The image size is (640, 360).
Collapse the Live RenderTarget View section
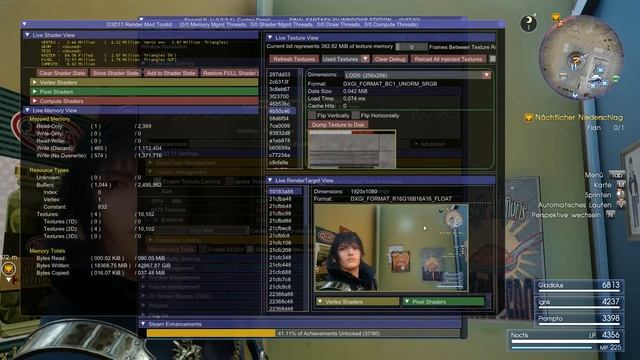click(x=270, y=180)
